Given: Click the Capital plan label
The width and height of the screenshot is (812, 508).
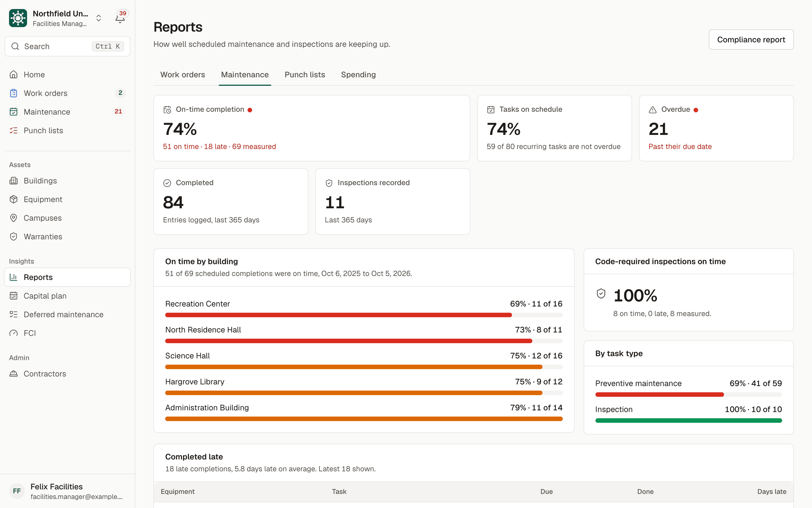Looking at the screenshot, I should tap(45, 296).
